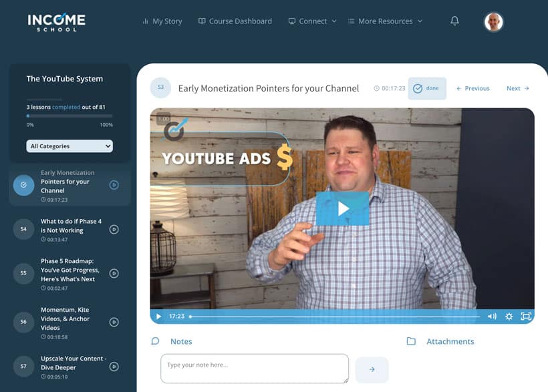The width and height of the screenshot is (548, 392).
Task: Click play icon for Momentum, Kite Videos lesson
Action: pyautogui.click(x=114, y=322)
